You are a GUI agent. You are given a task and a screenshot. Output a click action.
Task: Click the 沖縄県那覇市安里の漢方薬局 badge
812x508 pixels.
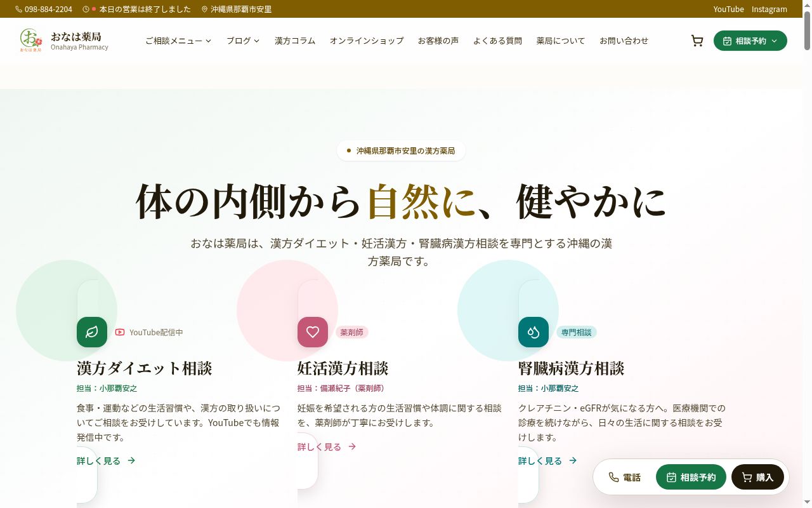pos(401,151)
